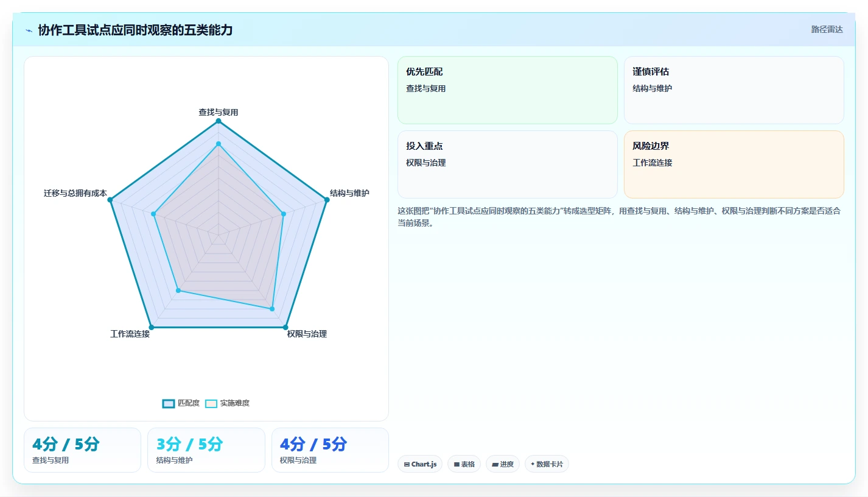This screenshot has height=497, width=868.
Task: Click the title 协作工具试点应同时观察的五类能力
Action: tap(135, 30)
